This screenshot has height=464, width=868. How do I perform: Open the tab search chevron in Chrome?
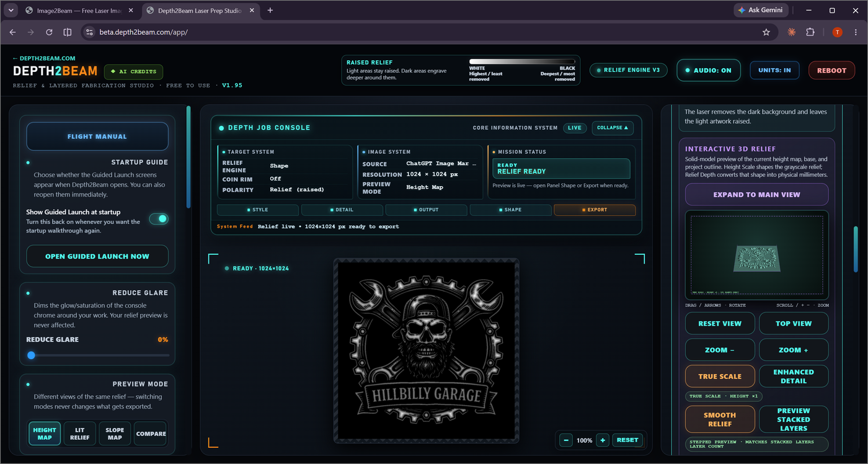[x=11, y=11]
